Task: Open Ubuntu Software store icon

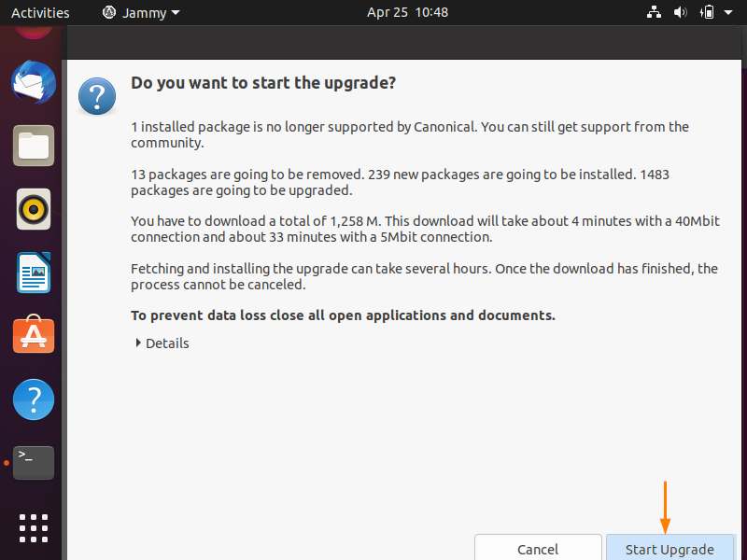Action: coord(34,334)
